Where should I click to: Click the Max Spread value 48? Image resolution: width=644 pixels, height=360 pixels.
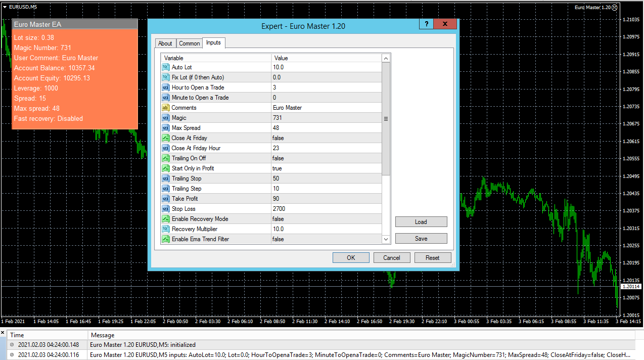[276, 128]
